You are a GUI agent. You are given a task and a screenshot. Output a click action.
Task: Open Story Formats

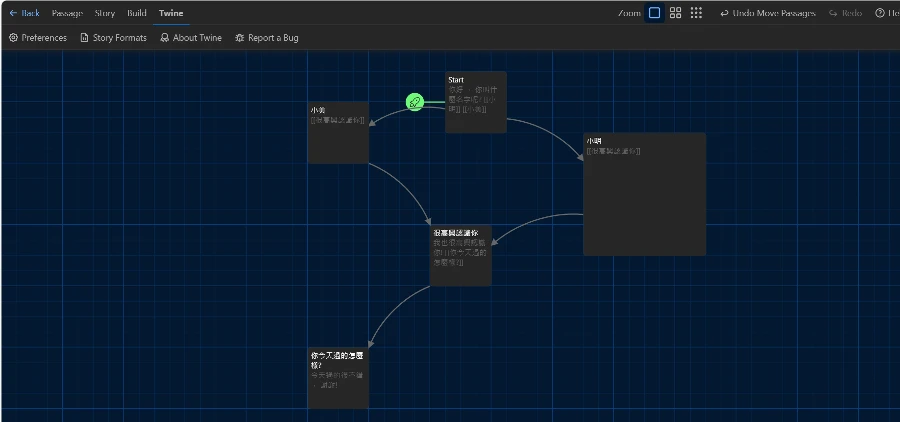click(x=113, y=38)
